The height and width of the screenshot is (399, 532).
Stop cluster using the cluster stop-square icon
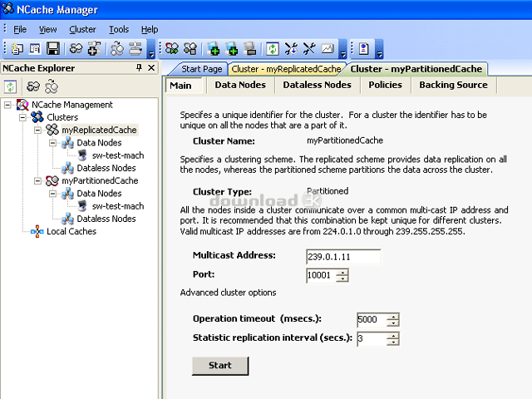click(x=190, y=48)
